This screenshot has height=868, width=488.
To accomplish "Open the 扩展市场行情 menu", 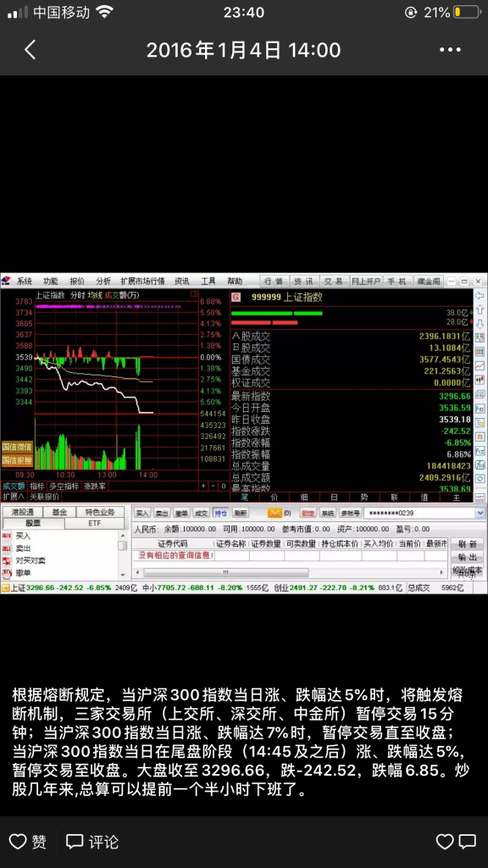I will [x=142, y=281].
